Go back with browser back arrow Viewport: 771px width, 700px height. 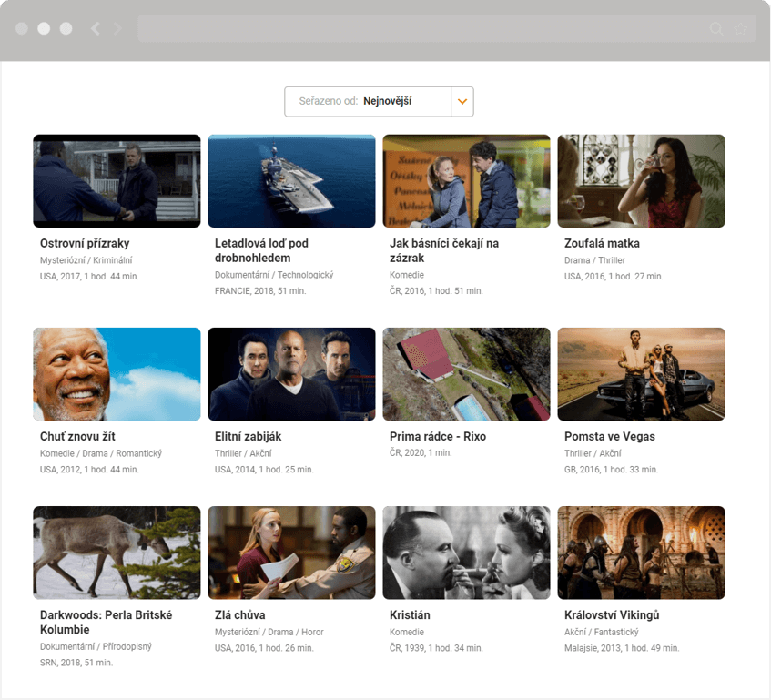tap(96, 28)
